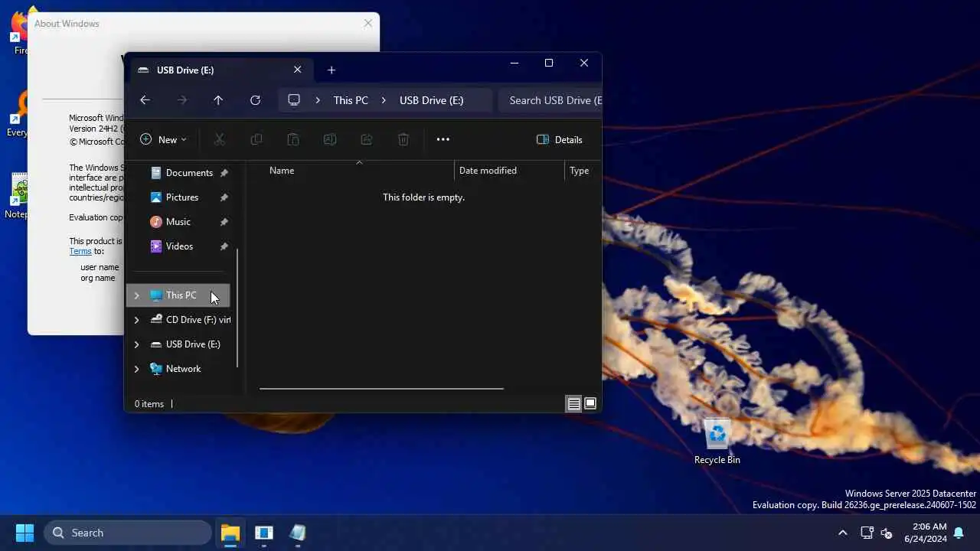Click the taskbar Search box
Image resolution: width=980 pixels, height=551 pixels.
click(x=128, y=533)
